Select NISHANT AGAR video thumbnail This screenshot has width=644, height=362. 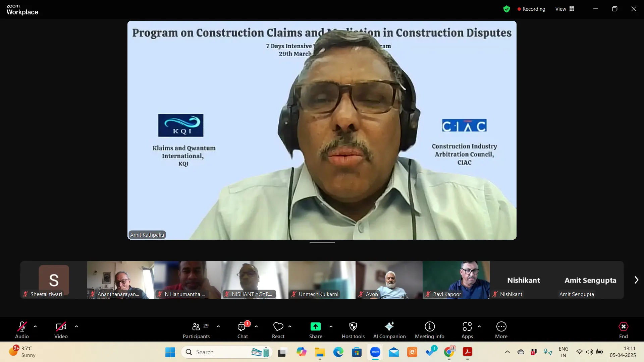click(x=255, y=280)
